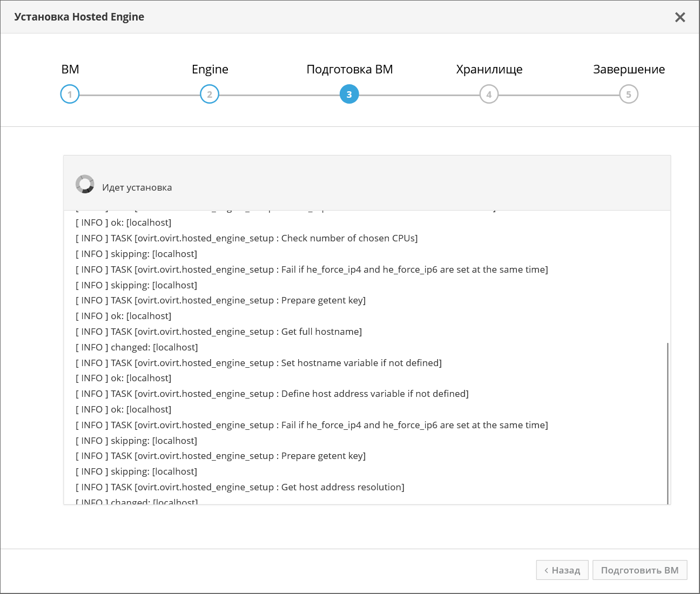Select Set hostname variable if not defined line

259,363
